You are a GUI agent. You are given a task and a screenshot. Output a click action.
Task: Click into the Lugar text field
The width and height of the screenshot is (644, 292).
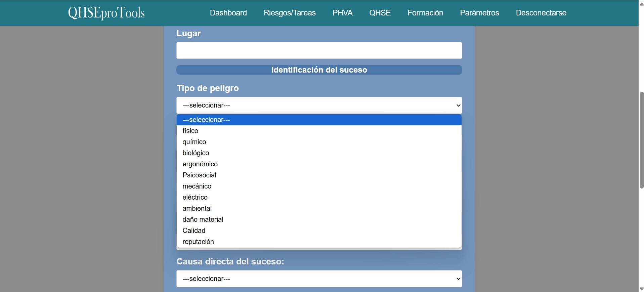319,50
